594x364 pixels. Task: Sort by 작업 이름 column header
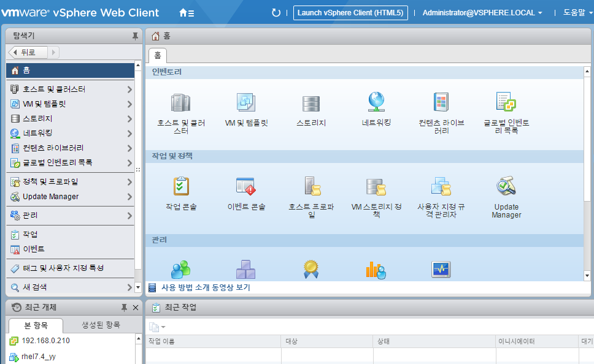tap(214, 341)
